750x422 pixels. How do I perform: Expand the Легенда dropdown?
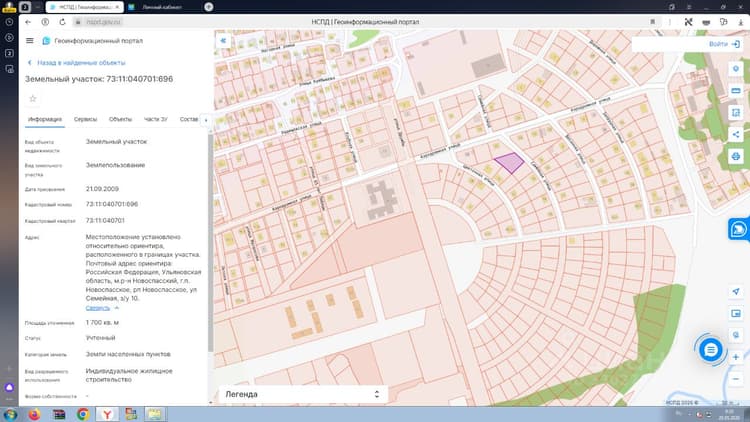coord(302,394)
